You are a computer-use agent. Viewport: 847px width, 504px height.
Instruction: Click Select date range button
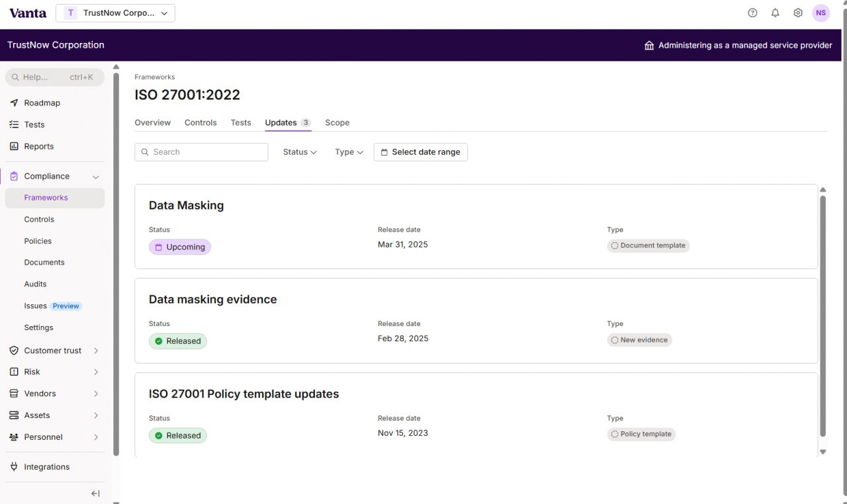(420, 152)
